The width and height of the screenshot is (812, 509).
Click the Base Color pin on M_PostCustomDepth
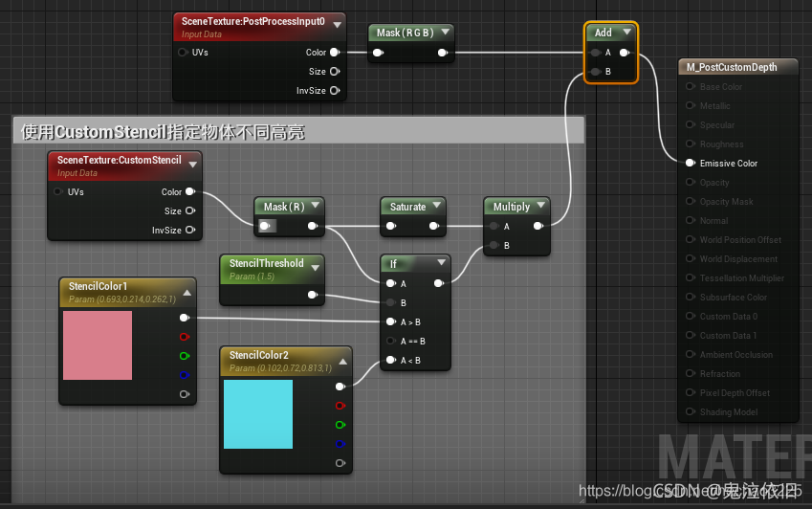(x=690, y=86)
